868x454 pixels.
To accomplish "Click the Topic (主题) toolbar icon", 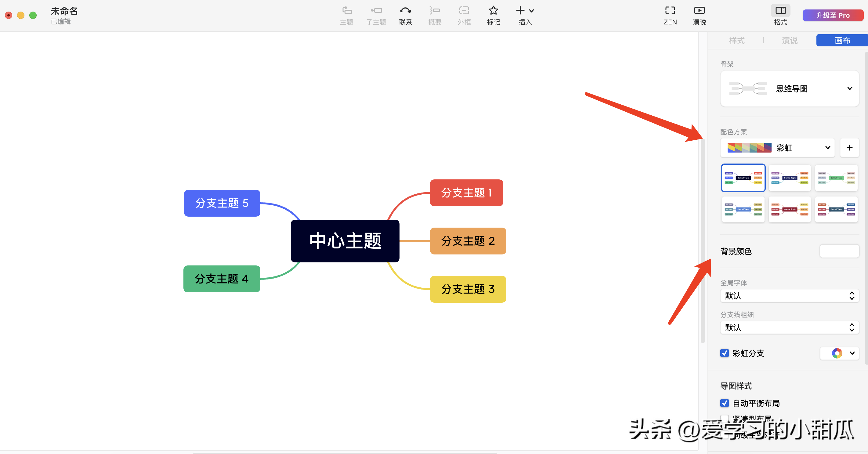I will tap(346, 16).
